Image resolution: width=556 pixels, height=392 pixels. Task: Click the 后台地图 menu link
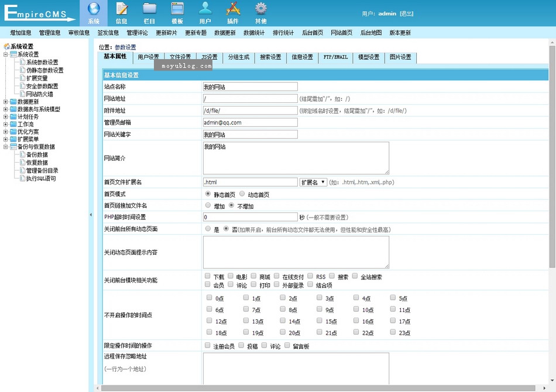371,33
